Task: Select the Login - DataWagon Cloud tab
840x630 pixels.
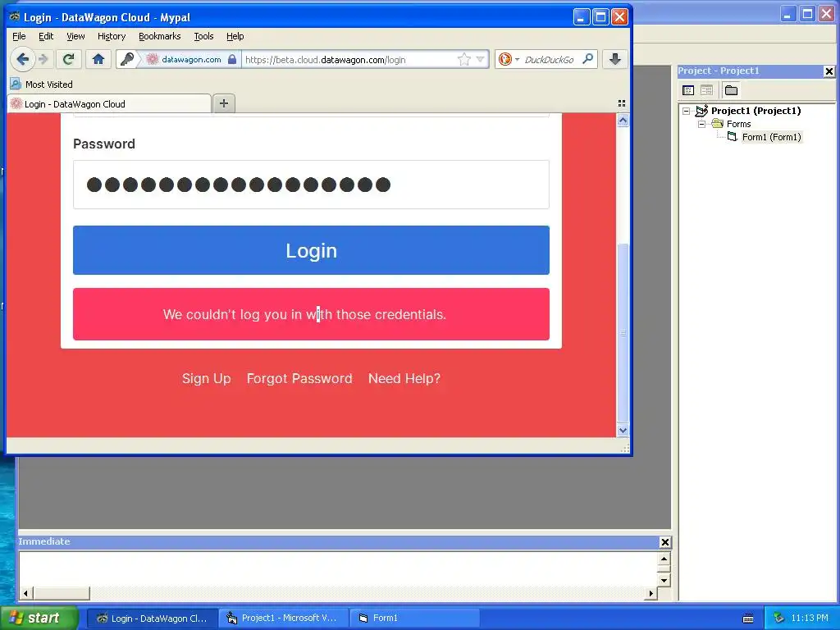Action: click(x=109, y=104)
